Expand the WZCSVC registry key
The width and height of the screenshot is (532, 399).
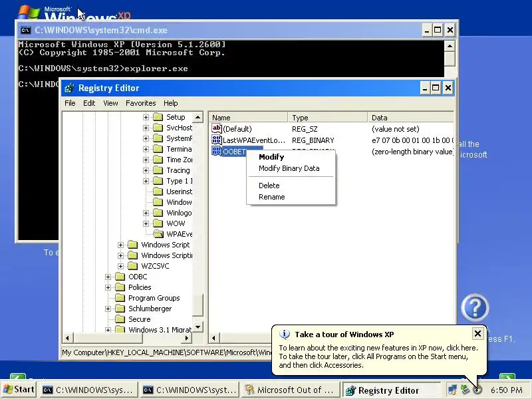point(120,267)
